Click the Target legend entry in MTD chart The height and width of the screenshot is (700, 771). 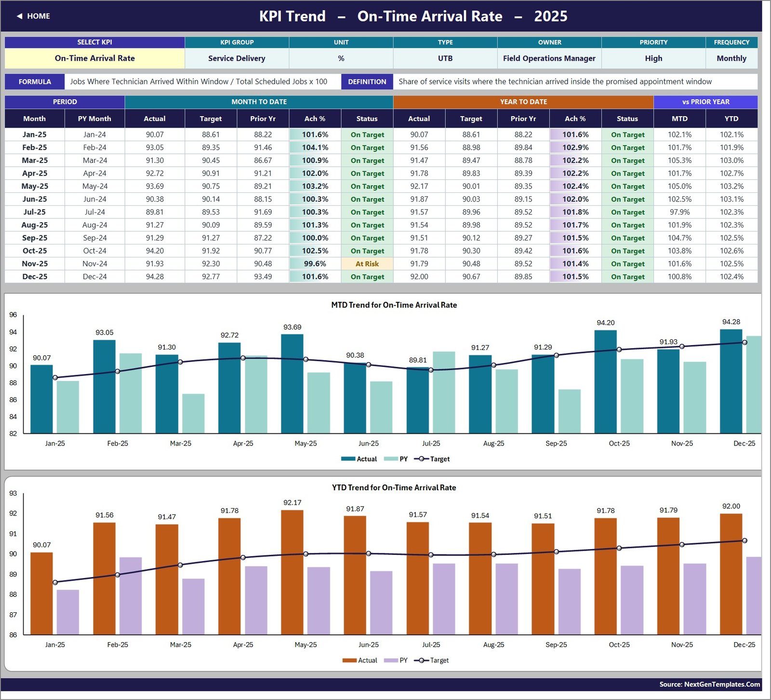(x=432, y=459)
